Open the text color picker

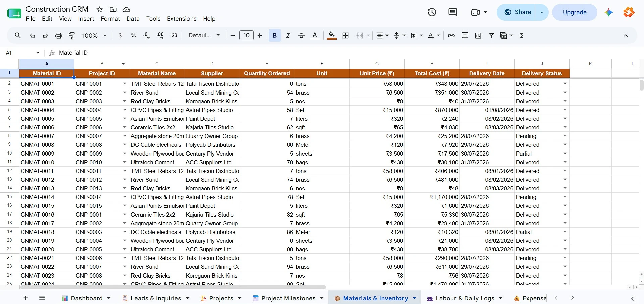pyautogui.click(x=315, y=35)
